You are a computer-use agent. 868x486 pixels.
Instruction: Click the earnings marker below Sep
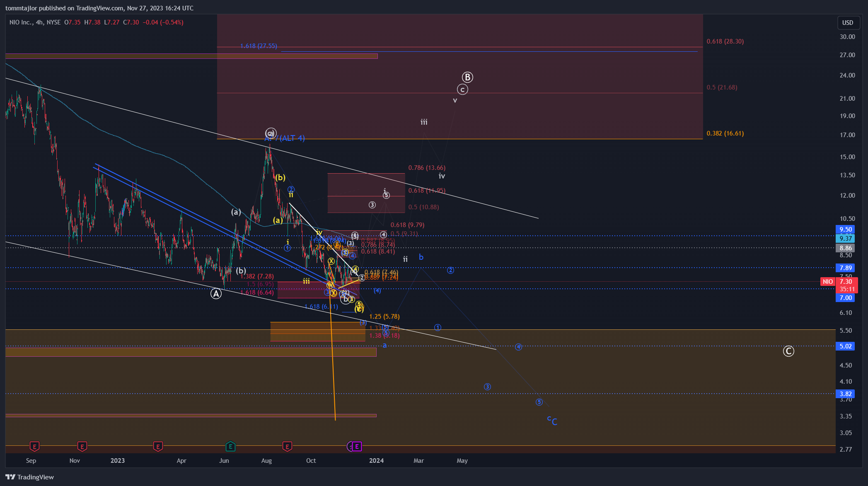pyautogui.click(x=34, y=446)
